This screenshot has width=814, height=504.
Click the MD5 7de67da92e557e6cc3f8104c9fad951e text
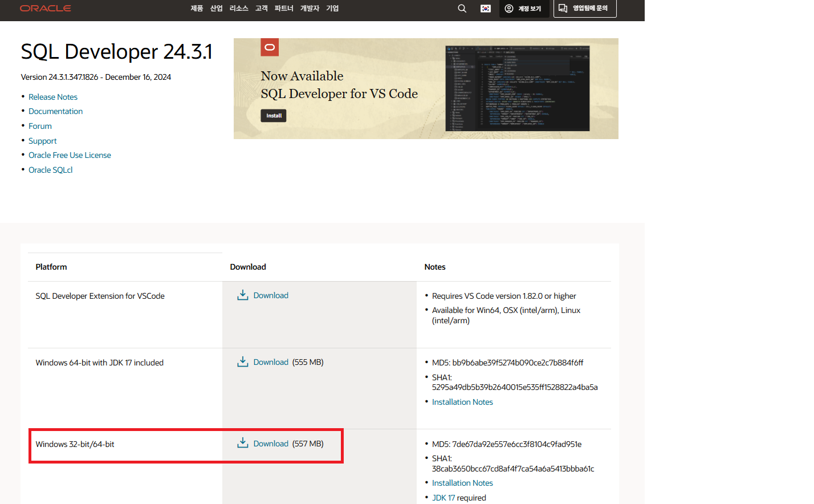(507, 444)
